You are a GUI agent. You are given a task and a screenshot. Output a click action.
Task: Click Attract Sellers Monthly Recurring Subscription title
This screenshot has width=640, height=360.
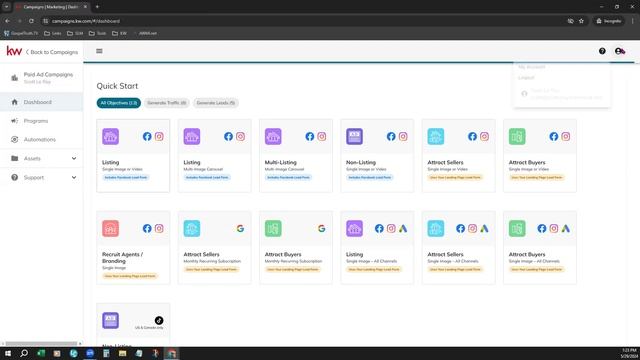201,254
